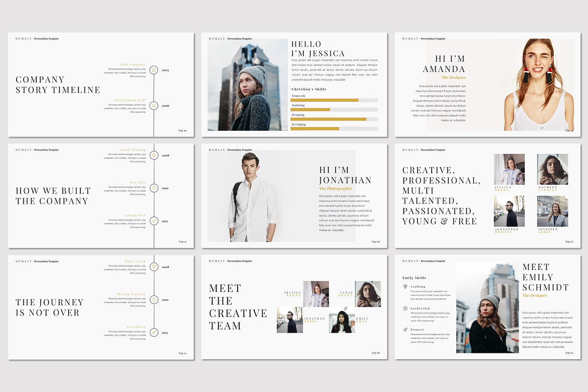Click 'The Journey Is Not Over' title
The image size is (588, 392).
click(49, 307)
